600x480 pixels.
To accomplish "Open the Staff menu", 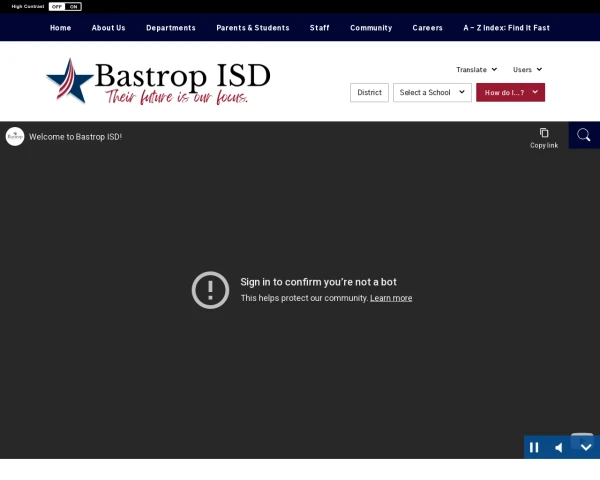I will click(320, 28).
